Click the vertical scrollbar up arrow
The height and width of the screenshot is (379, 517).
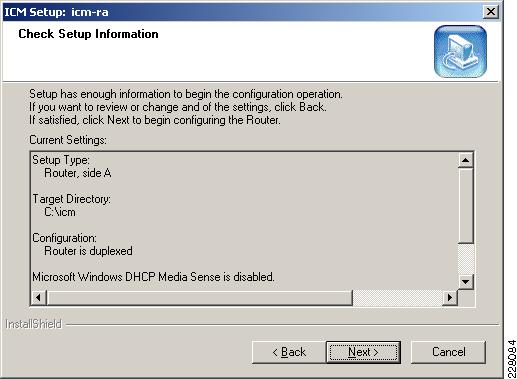click(465, 160)
